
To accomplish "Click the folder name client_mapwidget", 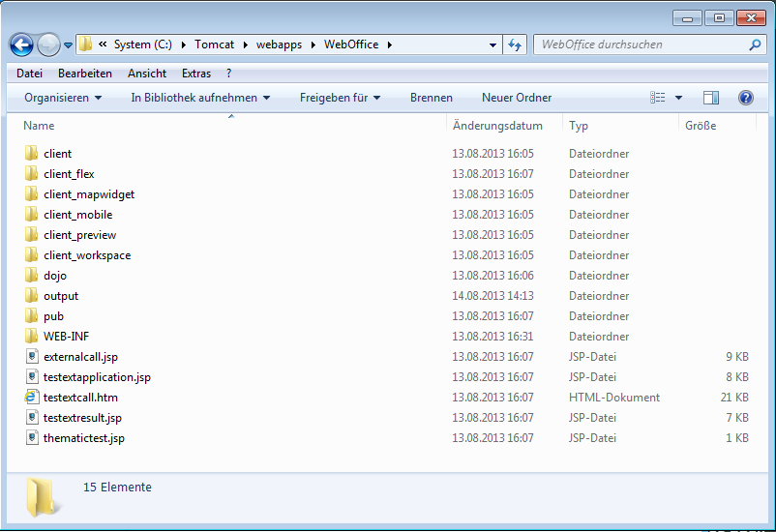I will coord(89,194).
